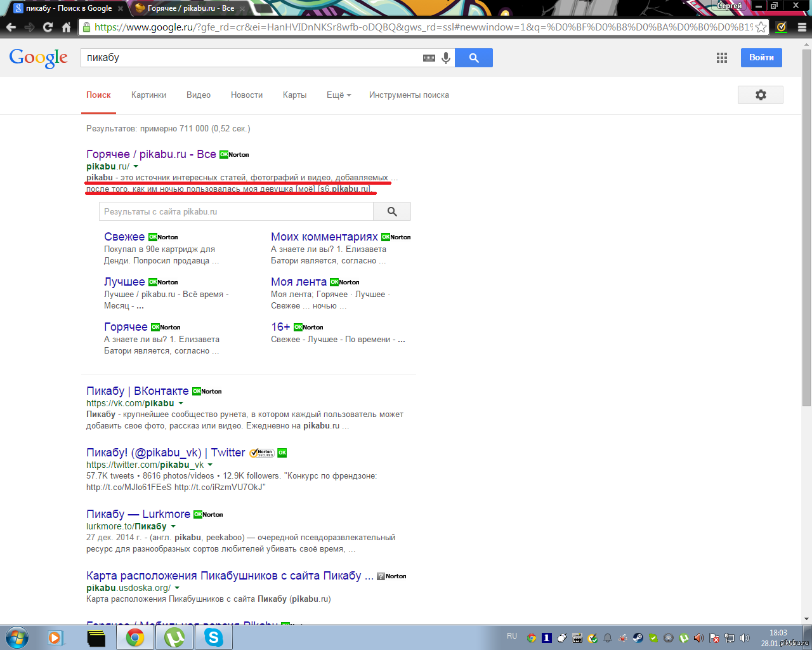Click the Войти sign-in button

tap(761, 58)
